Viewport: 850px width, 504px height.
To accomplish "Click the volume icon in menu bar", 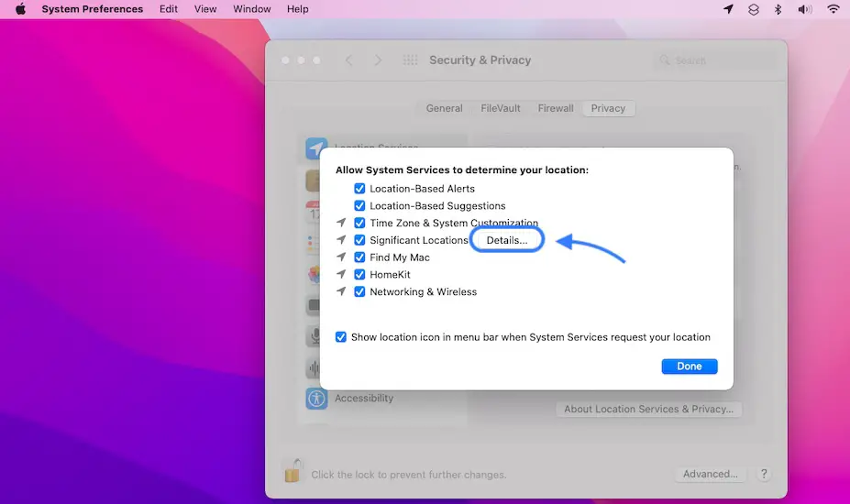I will (x=805, y=9).
